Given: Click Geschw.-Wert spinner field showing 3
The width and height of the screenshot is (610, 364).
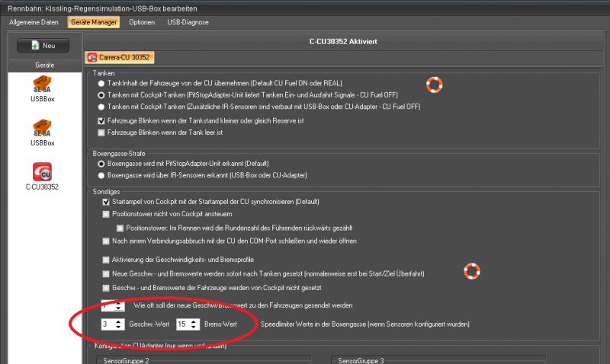Looking at the screenshot, I should click(113, 324).
